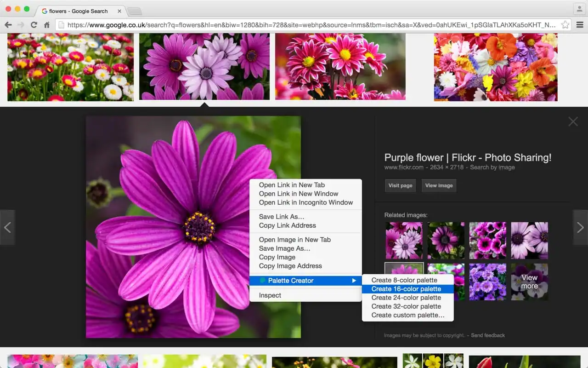
Task: Close the image preview panel X
Action: click(573, 121)
